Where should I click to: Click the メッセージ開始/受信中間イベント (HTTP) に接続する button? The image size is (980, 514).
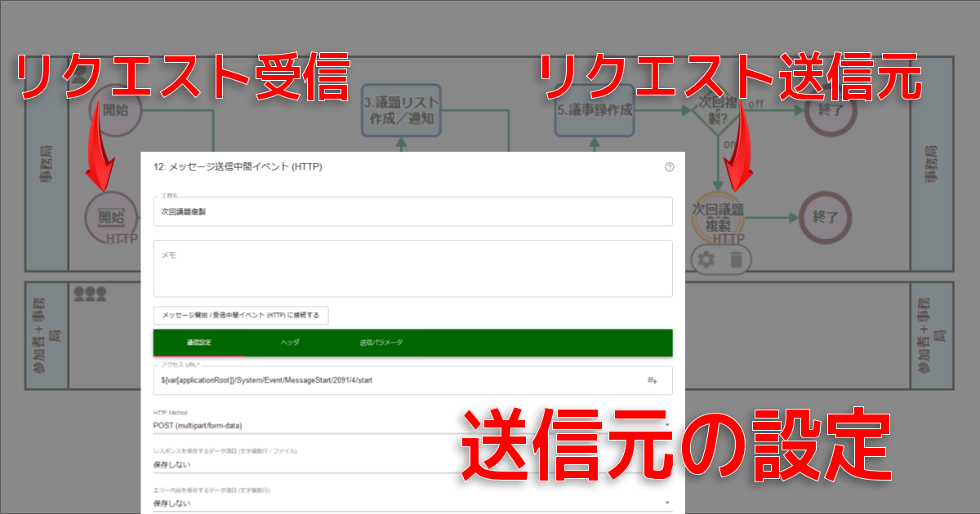click(x=241, y=315)
